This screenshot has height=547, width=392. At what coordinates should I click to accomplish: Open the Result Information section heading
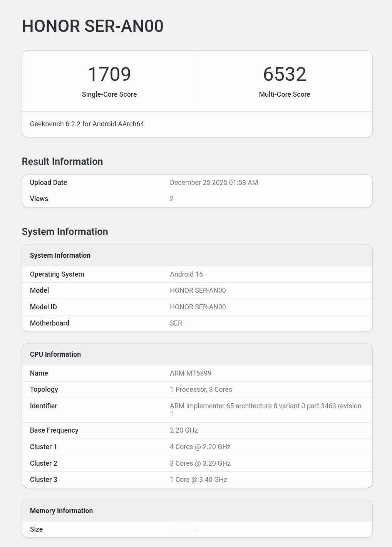point(62,161)
